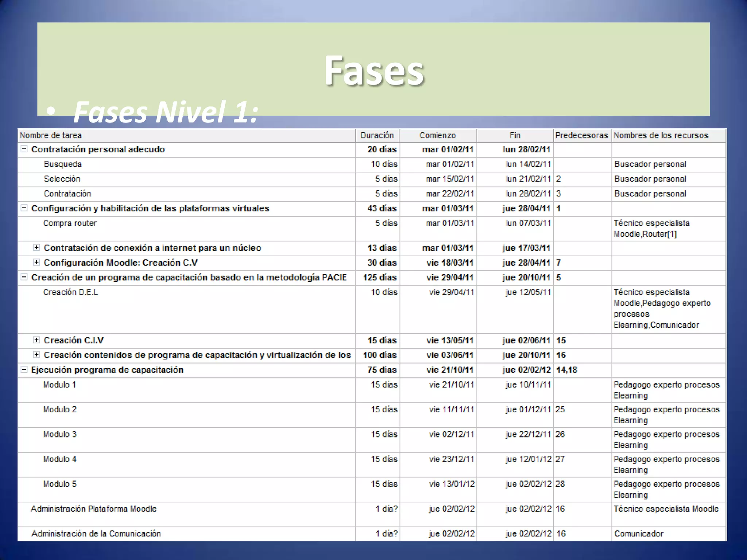Select the Creación D.E.L task

(71, 292)
